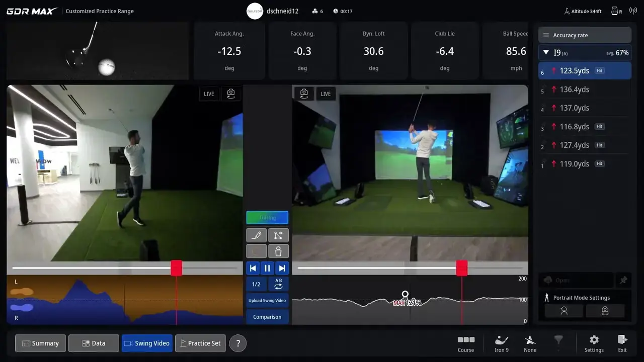
Task: Open the Accuracy rate menu
Action: coord(585,35)
